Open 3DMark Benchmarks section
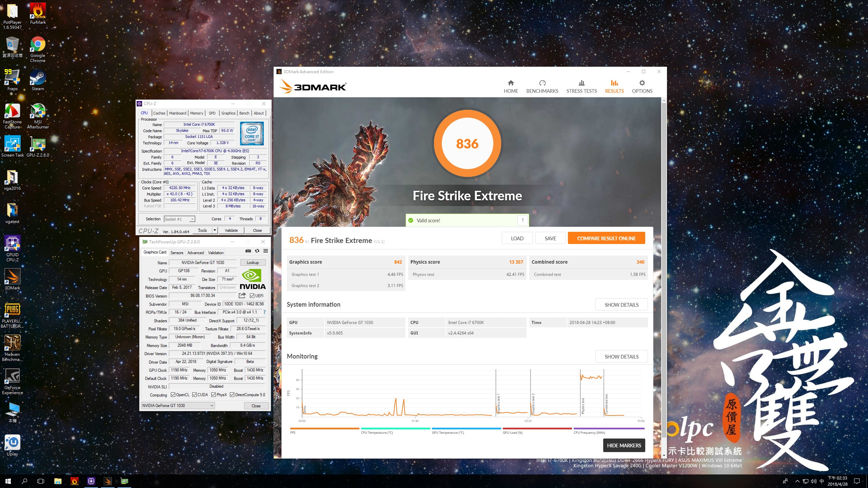 [x=542, y=87]
